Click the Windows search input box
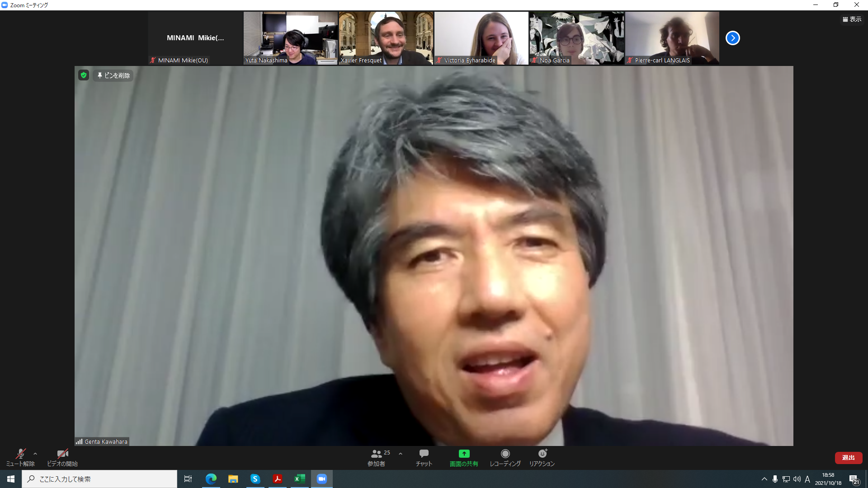This screenshot has height=488, width=868. tap(99, 479)
